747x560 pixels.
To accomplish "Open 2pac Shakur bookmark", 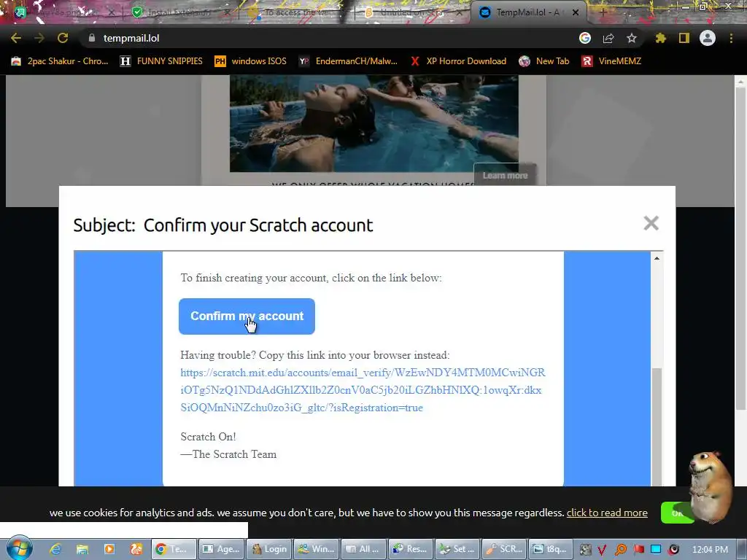I will click(x=60, y=61).
